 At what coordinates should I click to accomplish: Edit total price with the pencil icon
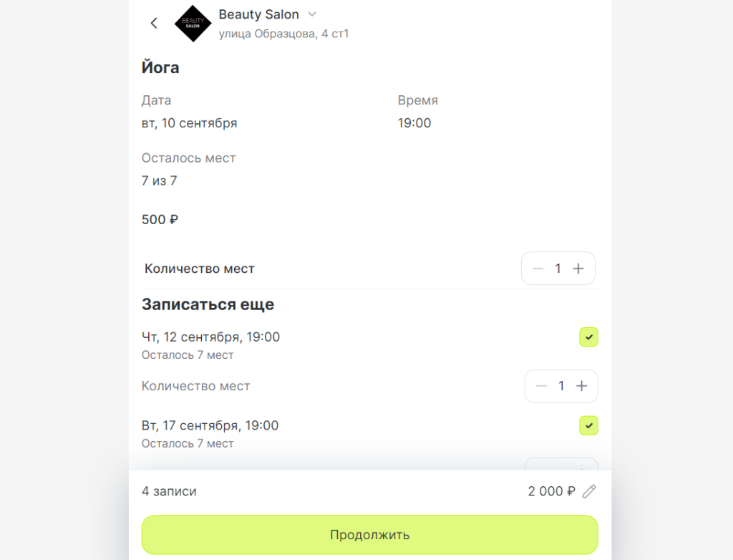coord(589,491)
